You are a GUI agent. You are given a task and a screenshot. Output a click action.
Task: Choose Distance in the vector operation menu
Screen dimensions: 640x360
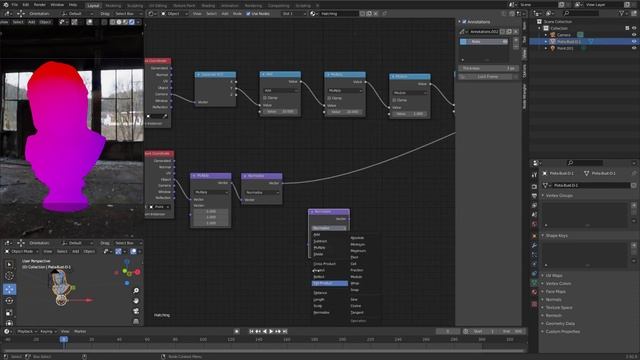(320, 293)
